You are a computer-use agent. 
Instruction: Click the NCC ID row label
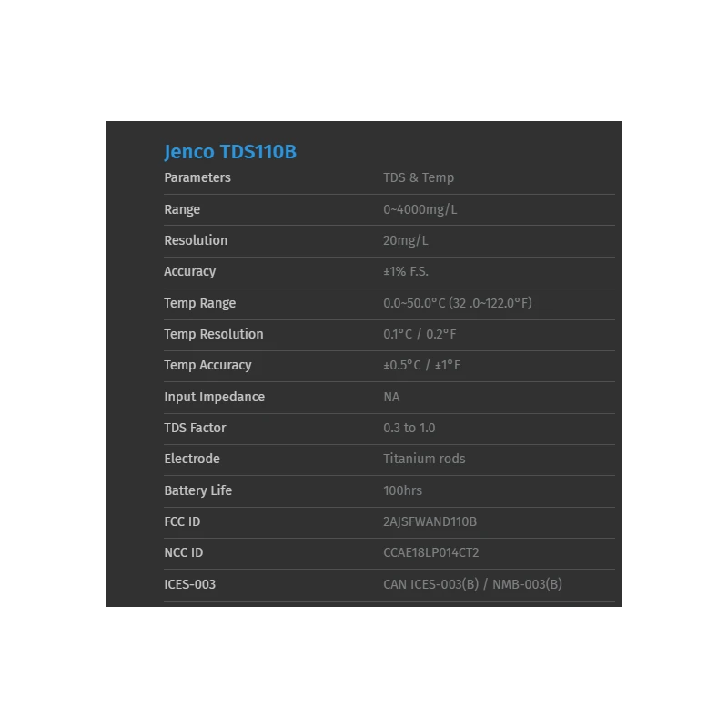184,552
